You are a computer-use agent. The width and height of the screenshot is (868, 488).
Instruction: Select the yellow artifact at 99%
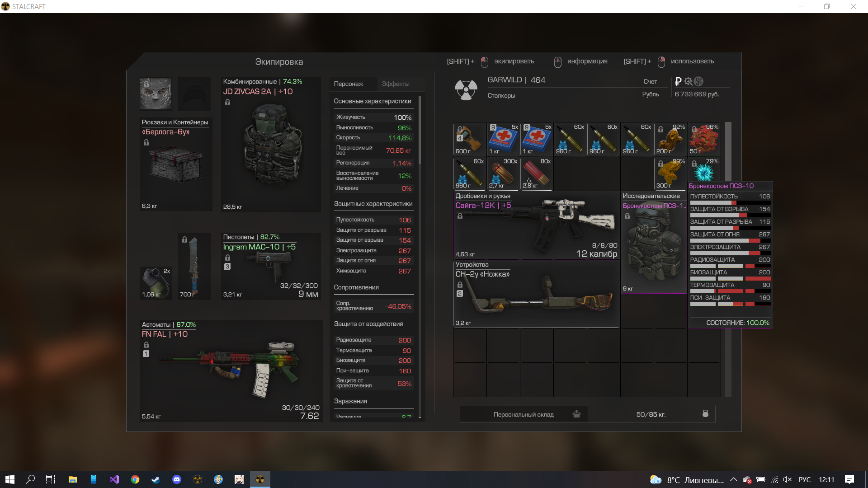click(670, 174)
